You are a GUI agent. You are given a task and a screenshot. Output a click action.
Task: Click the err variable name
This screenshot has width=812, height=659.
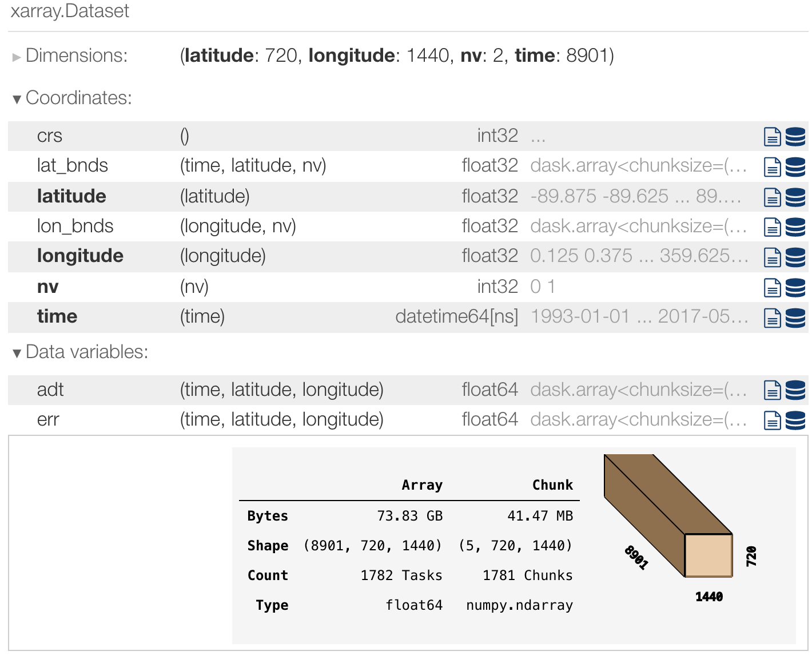(48, 420)
